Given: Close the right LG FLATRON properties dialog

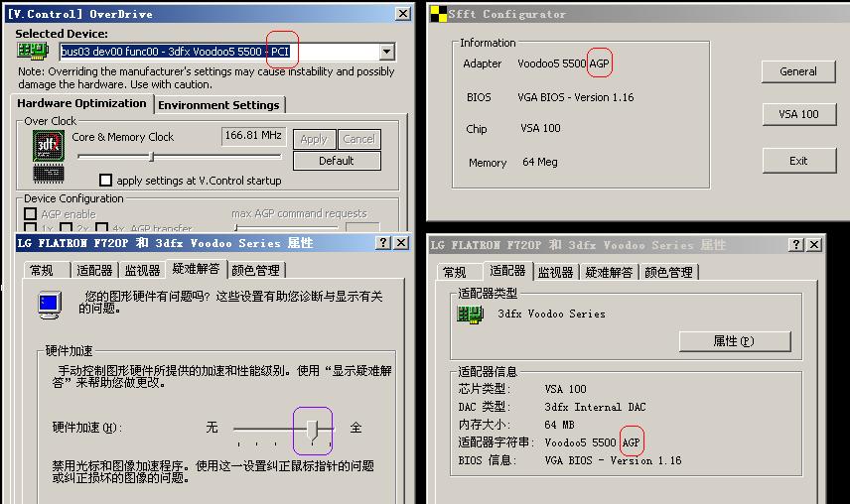Looking at the screenshot, I should (813, 245).
